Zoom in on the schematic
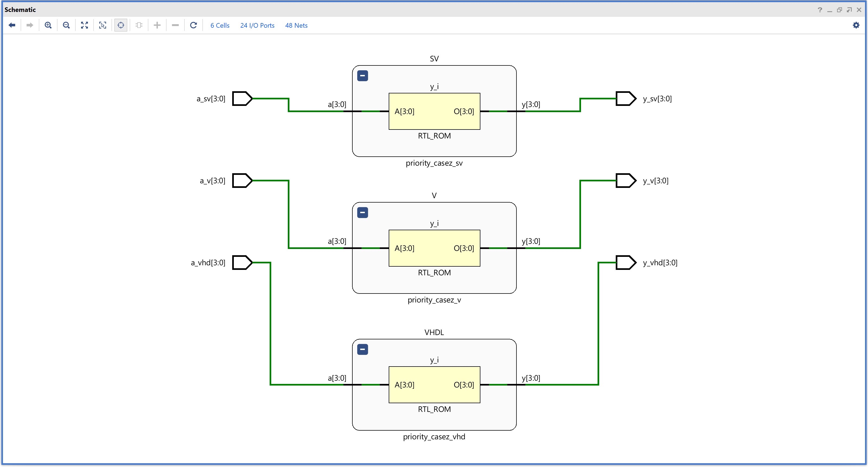 tap(48, 25)
